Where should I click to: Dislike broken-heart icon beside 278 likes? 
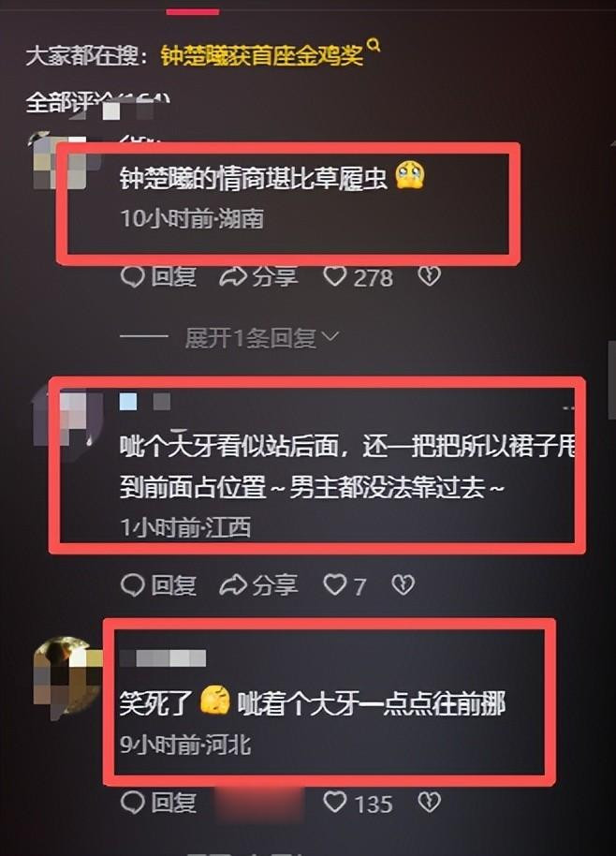point(429,276)
